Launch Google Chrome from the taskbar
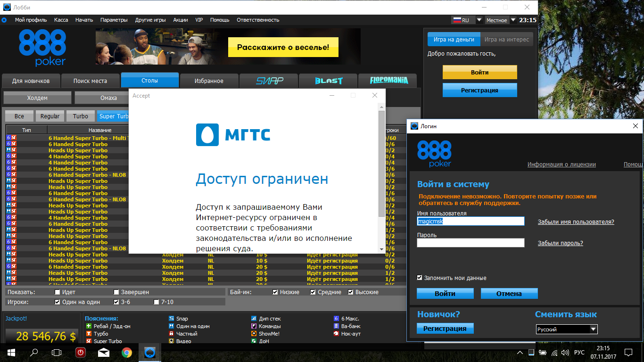The width and height of the screenshot is (644, 362). point(126,352)
